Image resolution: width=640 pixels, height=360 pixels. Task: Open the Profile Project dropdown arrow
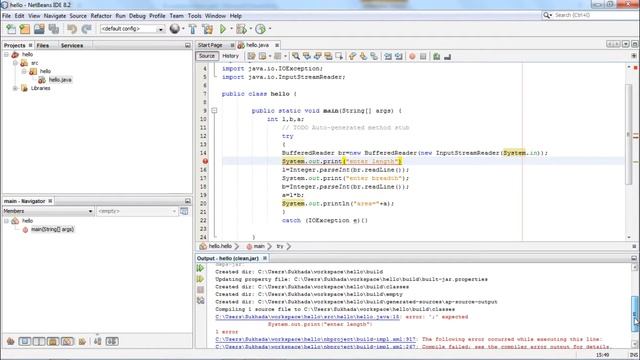tap(269, 29)
